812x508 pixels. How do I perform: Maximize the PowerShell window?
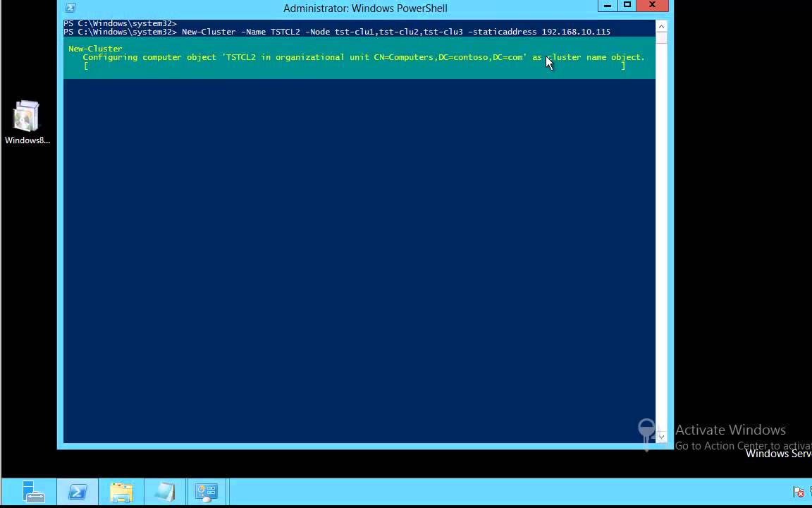click(627, 5)
